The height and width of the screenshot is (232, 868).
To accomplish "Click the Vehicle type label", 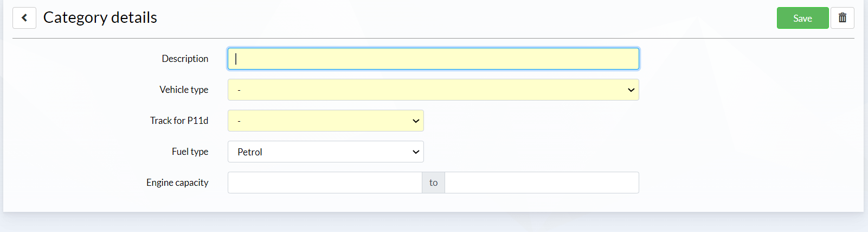I will click(184, 90).
